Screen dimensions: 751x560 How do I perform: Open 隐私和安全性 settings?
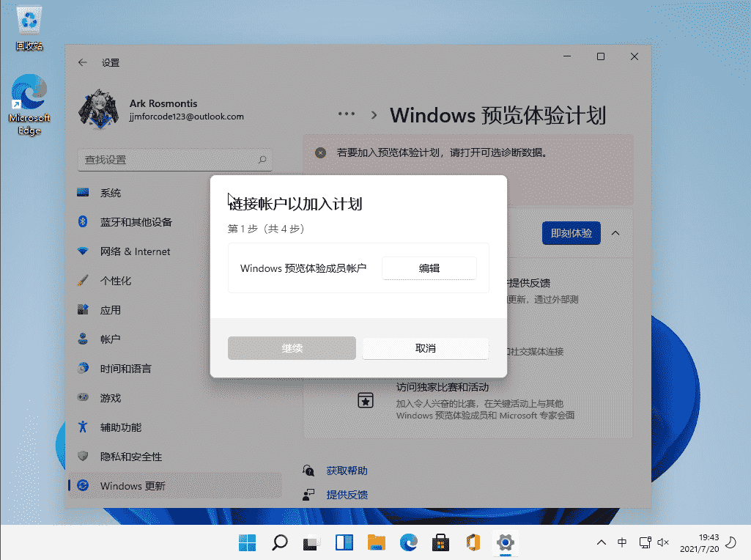click(x=175, y=457)
